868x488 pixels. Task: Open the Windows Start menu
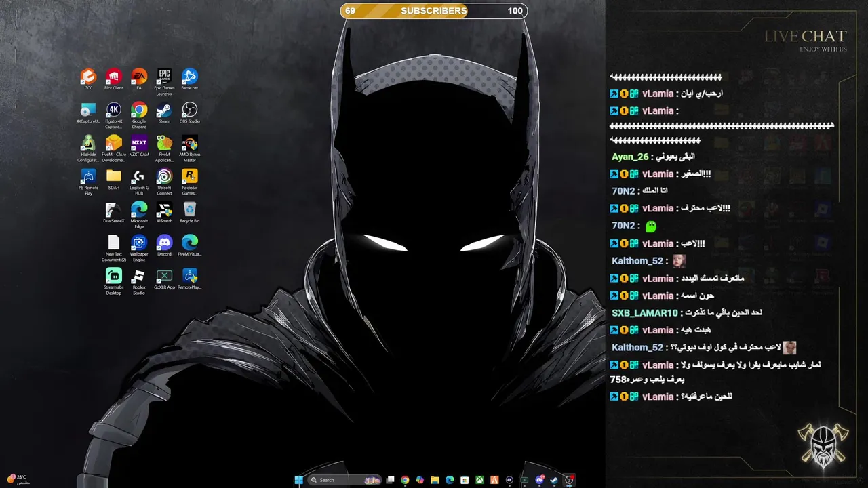point(299,480)
